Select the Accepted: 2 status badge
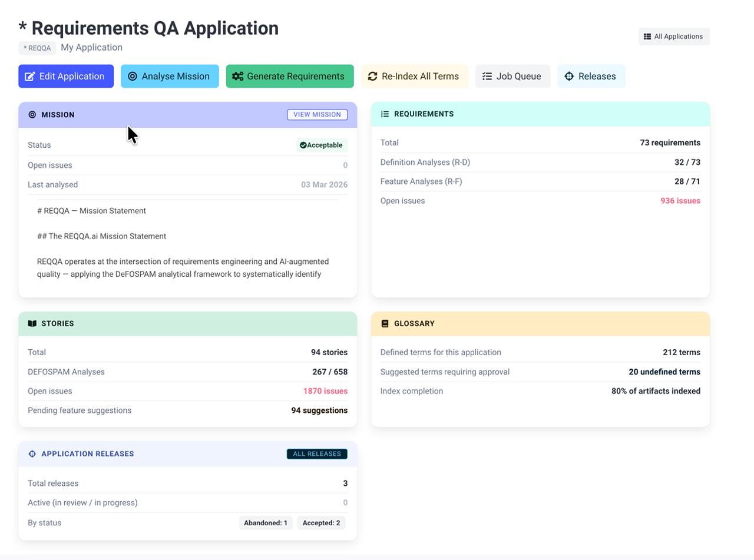This screenshot has height=560, width=754. pos(321,523)
